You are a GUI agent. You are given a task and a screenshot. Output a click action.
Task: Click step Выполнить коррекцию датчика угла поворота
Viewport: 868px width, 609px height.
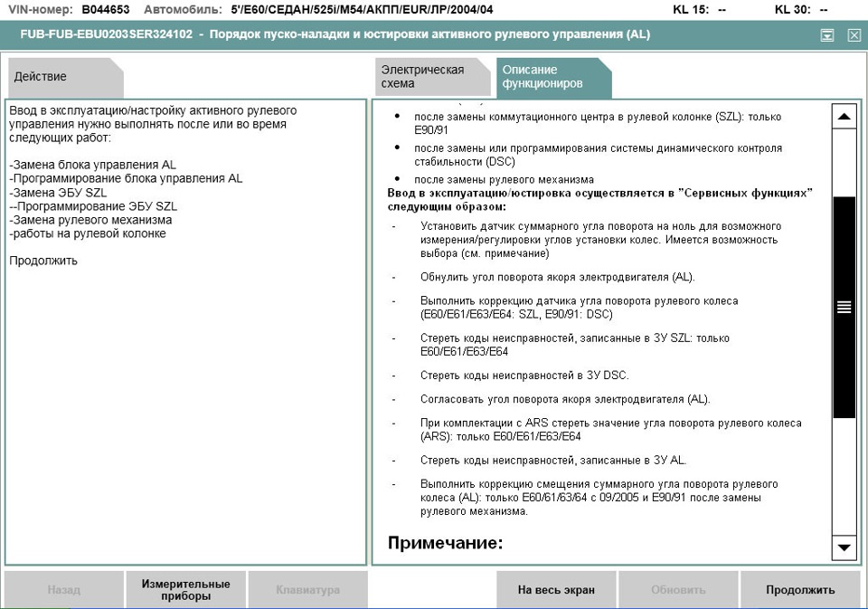[x=579, y=308]
